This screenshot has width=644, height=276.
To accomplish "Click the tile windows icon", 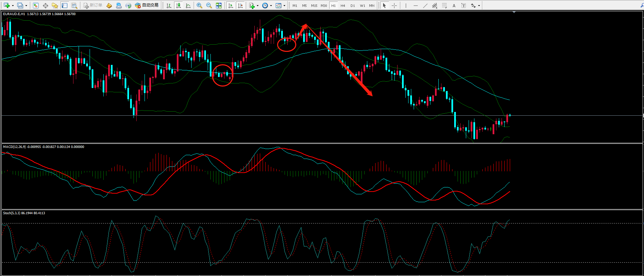I will (x=219, y=5).
